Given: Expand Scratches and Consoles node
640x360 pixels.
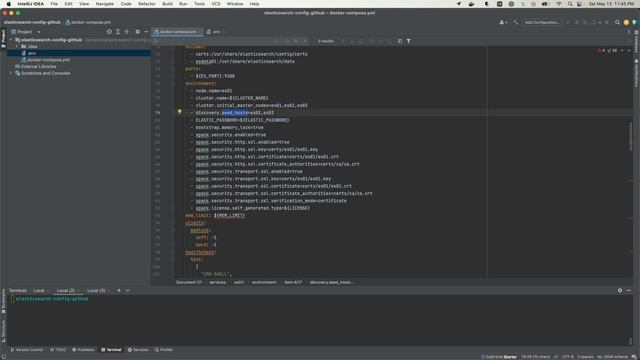Looking at the screenshot, I should tap(11, 73).
